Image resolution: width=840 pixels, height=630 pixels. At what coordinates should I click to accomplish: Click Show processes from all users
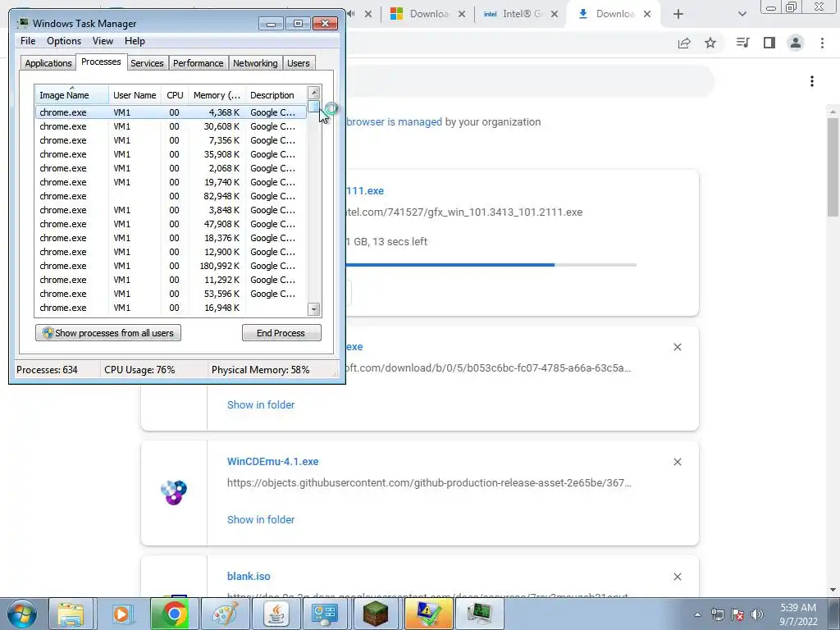click(x=108, y=333)
